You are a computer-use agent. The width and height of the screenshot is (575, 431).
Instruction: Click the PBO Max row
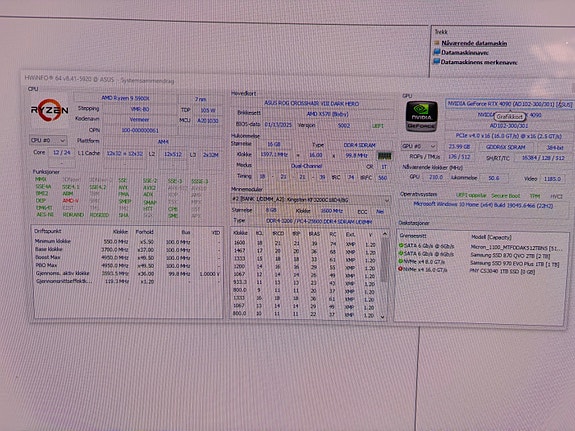point(127,265)
